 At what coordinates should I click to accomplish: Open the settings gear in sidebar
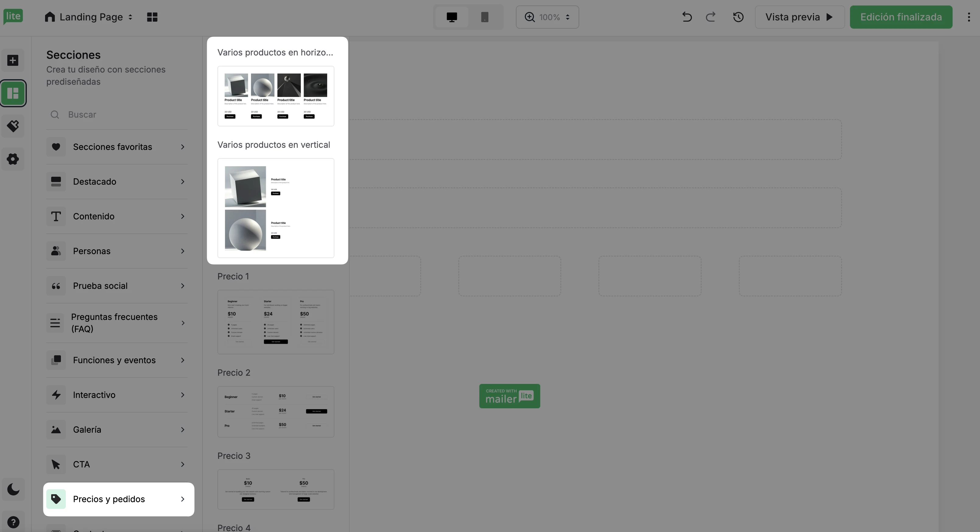click(13, 159)
